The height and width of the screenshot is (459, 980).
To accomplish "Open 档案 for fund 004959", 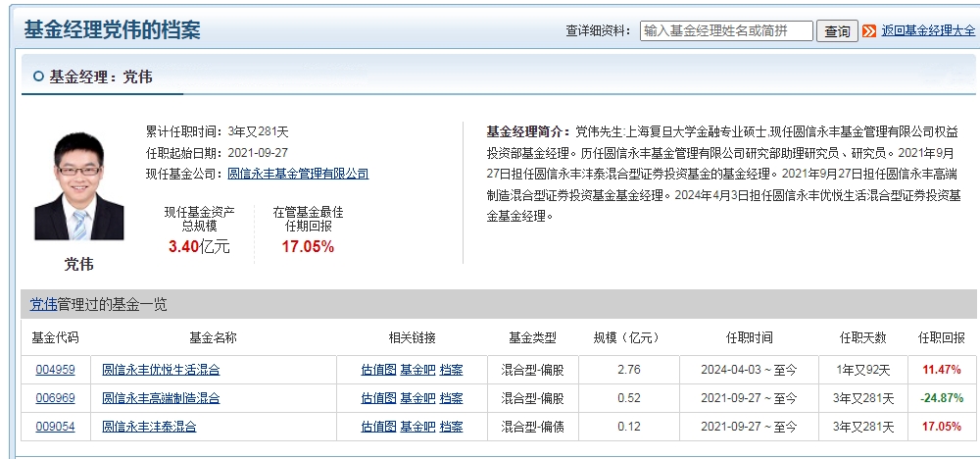I will (x=451, y=370).
